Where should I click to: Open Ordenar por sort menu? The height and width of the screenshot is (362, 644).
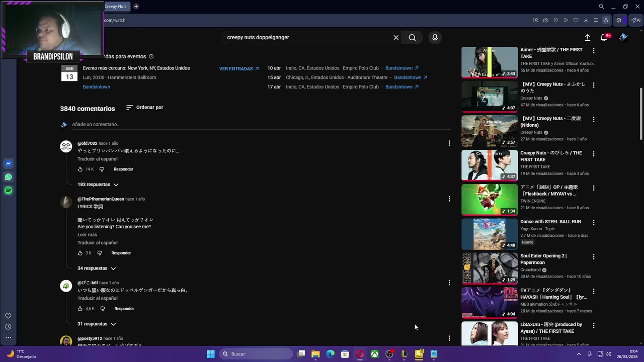click(144, 108)
